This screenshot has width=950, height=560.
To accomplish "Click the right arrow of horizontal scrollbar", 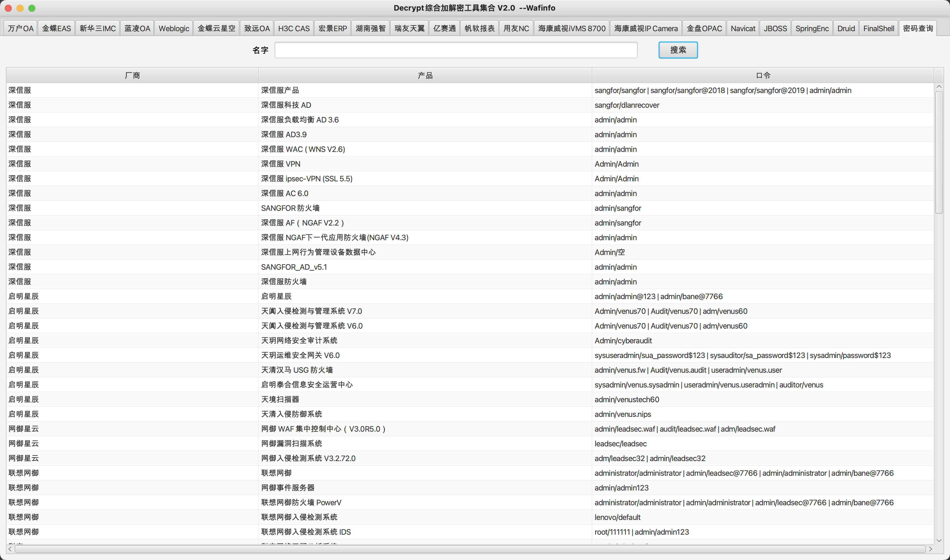I will [x=930, y=549].
